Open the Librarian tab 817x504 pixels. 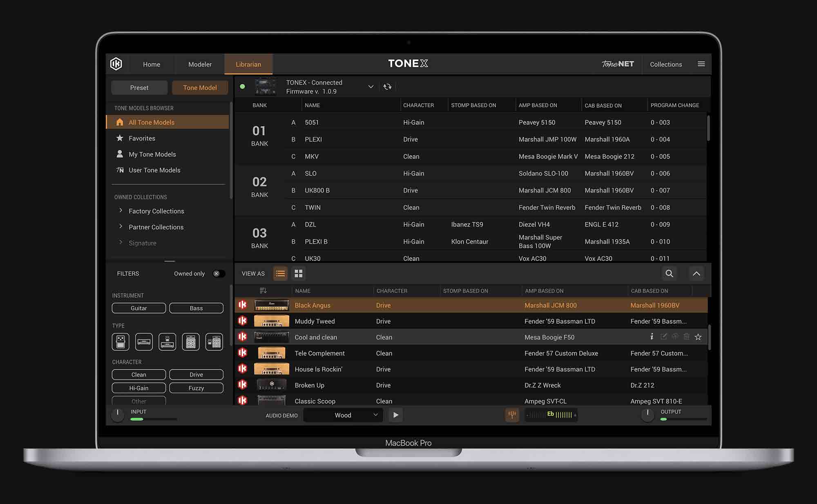(248, 64)
